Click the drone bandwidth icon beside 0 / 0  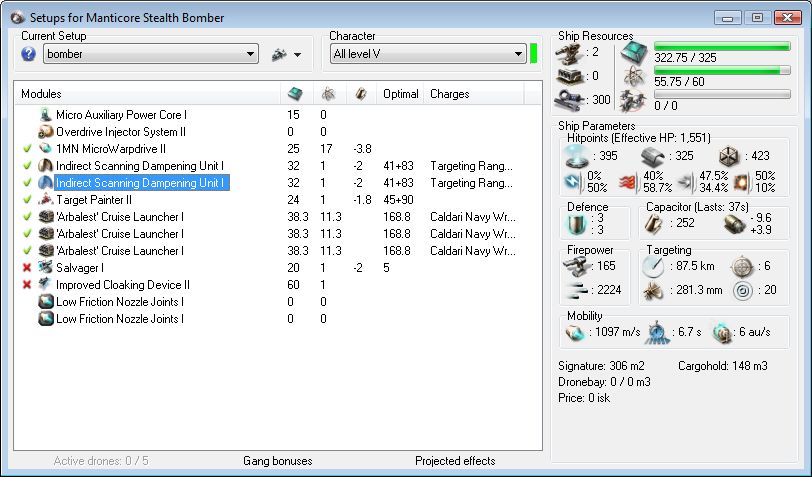634,101
